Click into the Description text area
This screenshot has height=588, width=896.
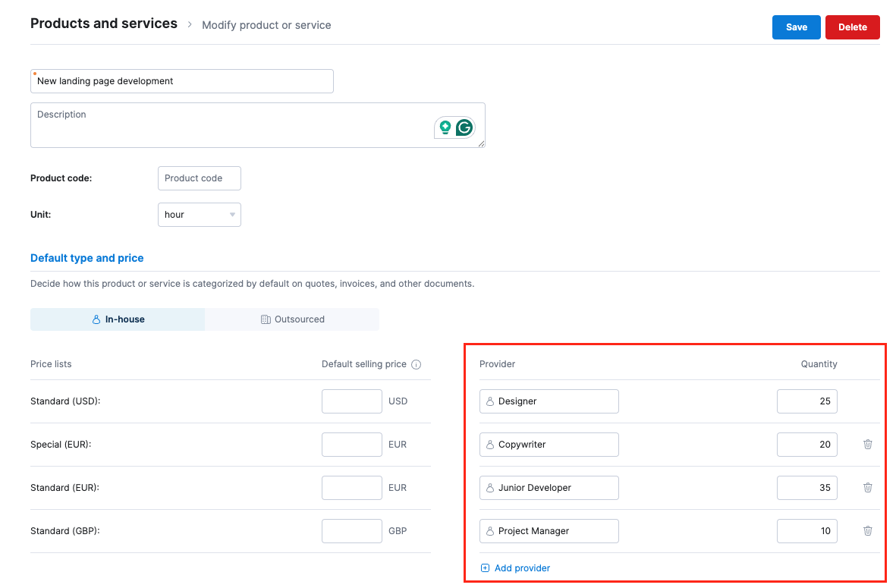[x=258, y=125]
